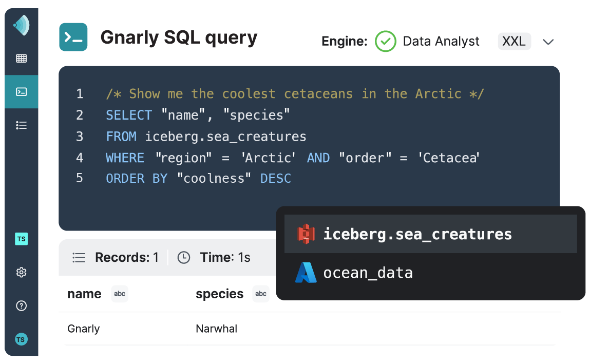This screenshot has height=364, width=589.
Task: Expand the engine selector chevron
Action: click(x=548, y=42)
